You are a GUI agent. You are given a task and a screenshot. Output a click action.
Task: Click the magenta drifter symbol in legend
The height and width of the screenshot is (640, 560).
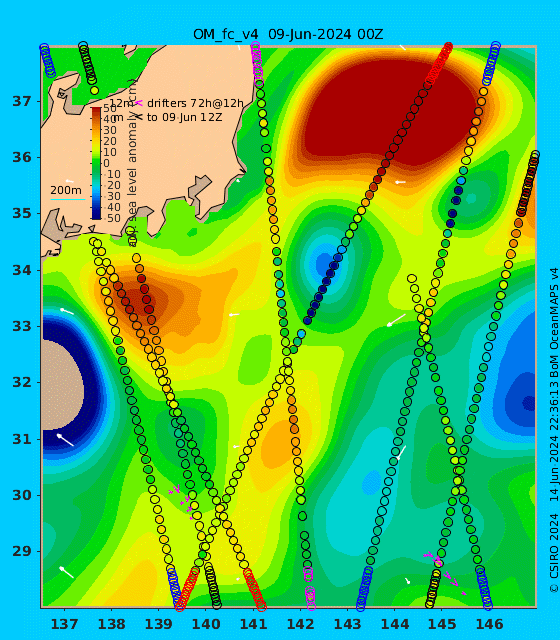pyautogui.click(x=139, y=103)
